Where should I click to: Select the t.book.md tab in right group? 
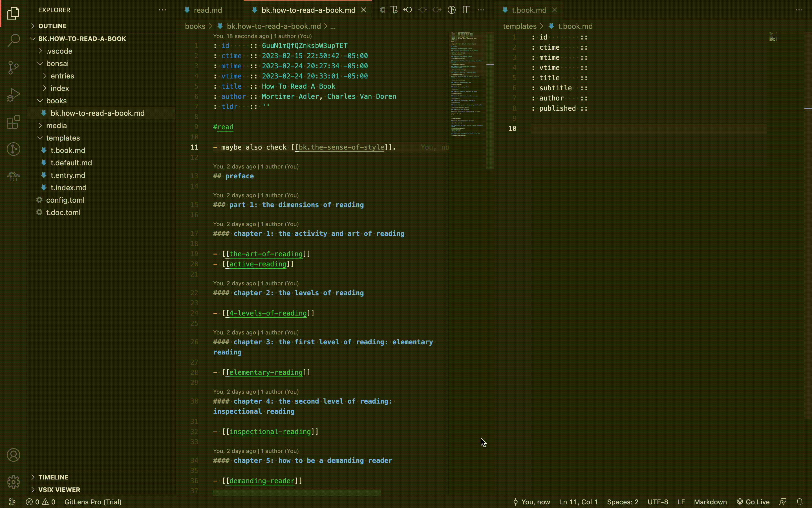click(529, 10)
